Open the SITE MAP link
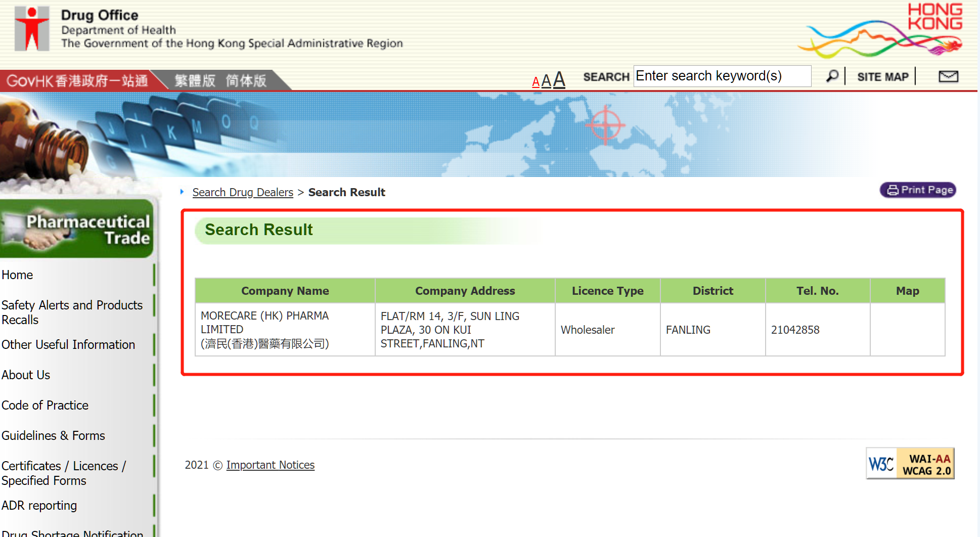This screenshot has width=980, height=537. [882, 77]
